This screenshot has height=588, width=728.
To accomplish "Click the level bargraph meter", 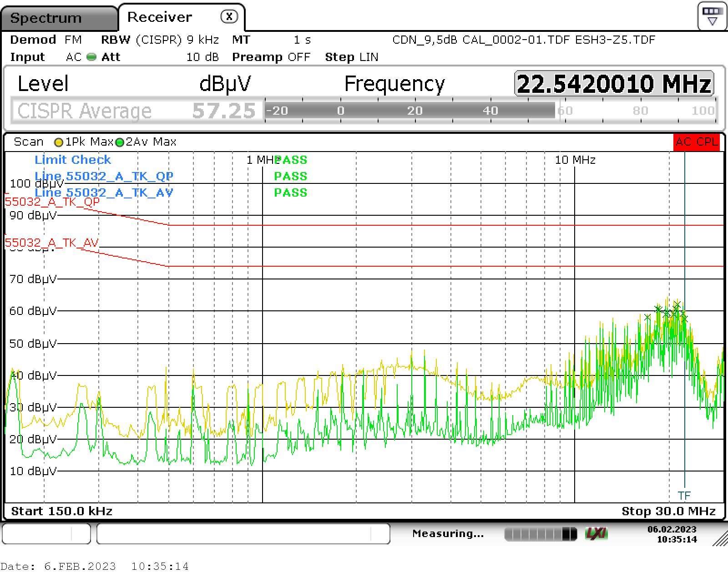I will [x=490, y=111].
